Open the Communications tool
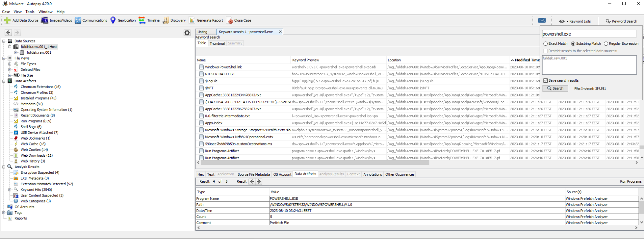Screen dimensions: 644x239 click(91, 20)
